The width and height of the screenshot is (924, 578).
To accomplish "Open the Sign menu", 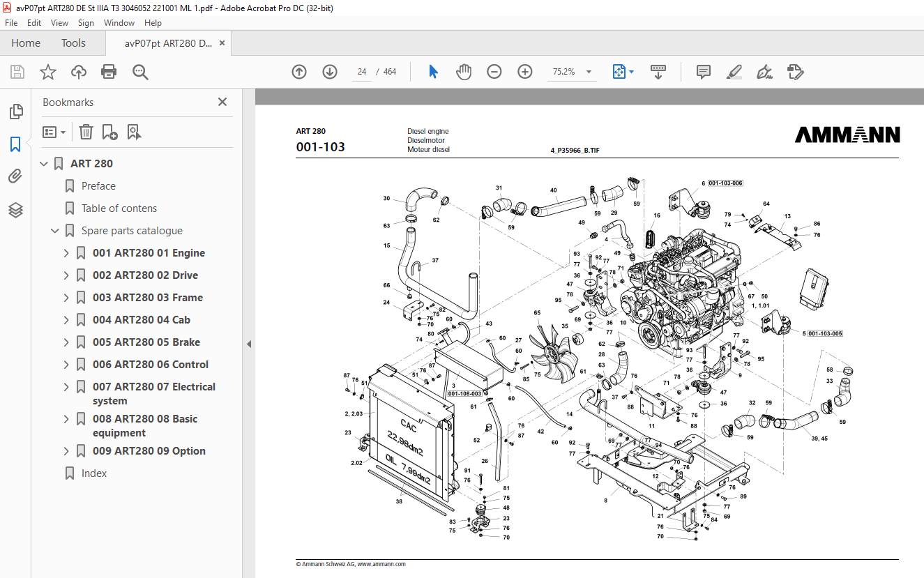I will tap(86, 23).
